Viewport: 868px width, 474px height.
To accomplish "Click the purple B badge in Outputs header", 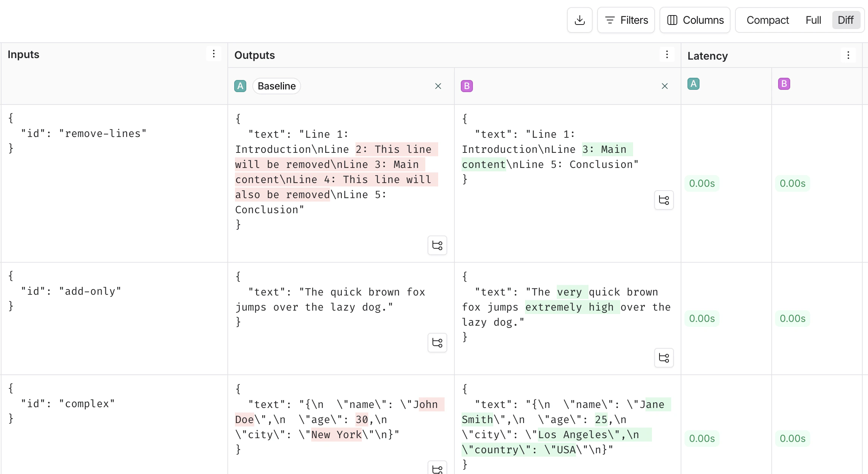I will (467, 86).
